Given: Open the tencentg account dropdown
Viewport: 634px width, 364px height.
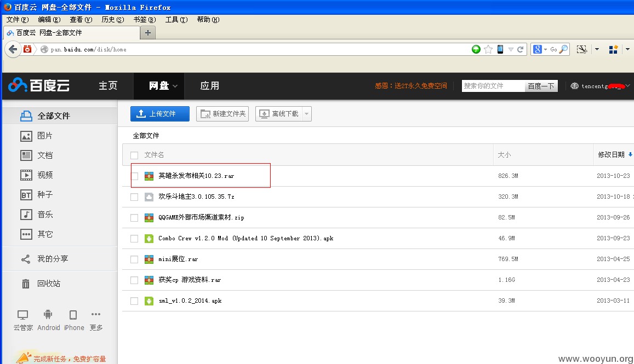Looking at the screenshot, I should tap(627, 85).
